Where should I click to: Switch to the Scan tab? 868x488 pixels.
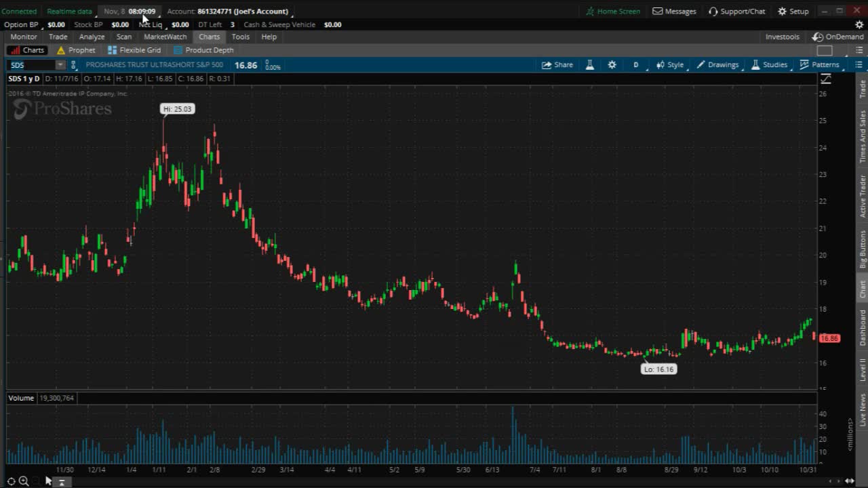[x=124, y=37]
